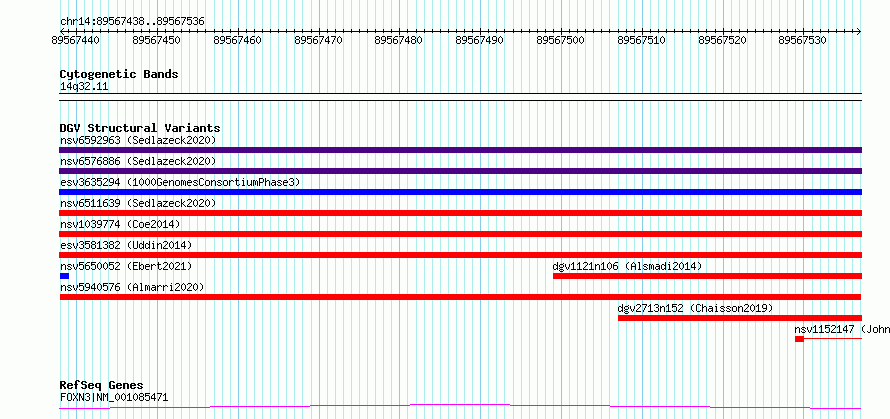Click the Cytogenetic Bands track title
Viewport: 890px width, 419px height.
[x=119, y=74]
